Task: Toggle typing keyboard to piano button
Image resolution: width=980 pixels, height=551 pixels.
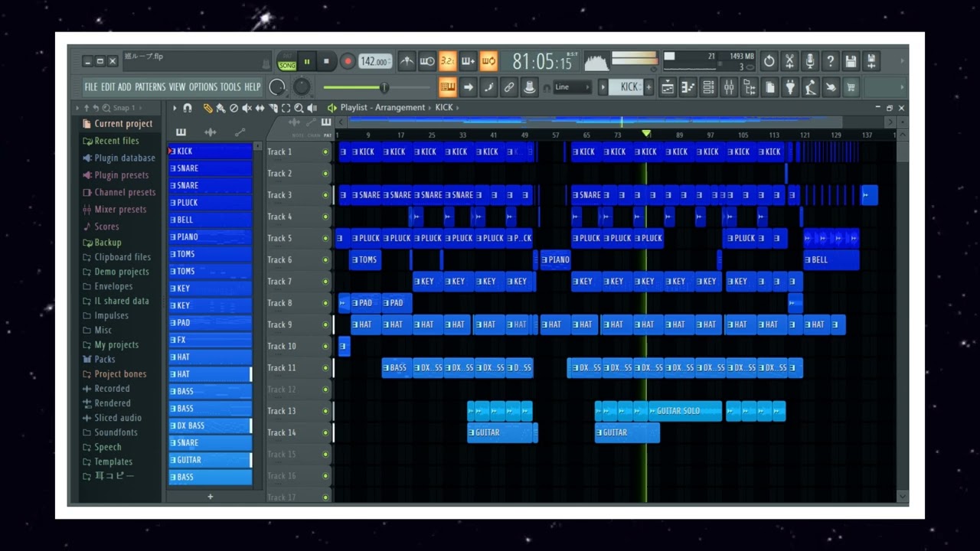Action: [448, 87]
